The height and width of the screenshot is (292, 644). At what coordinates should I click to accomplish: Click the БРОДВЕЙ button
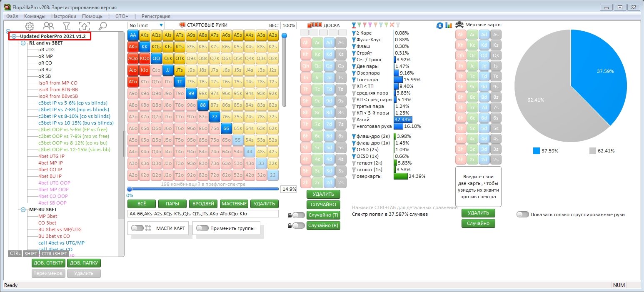click(x=203, y=204)
